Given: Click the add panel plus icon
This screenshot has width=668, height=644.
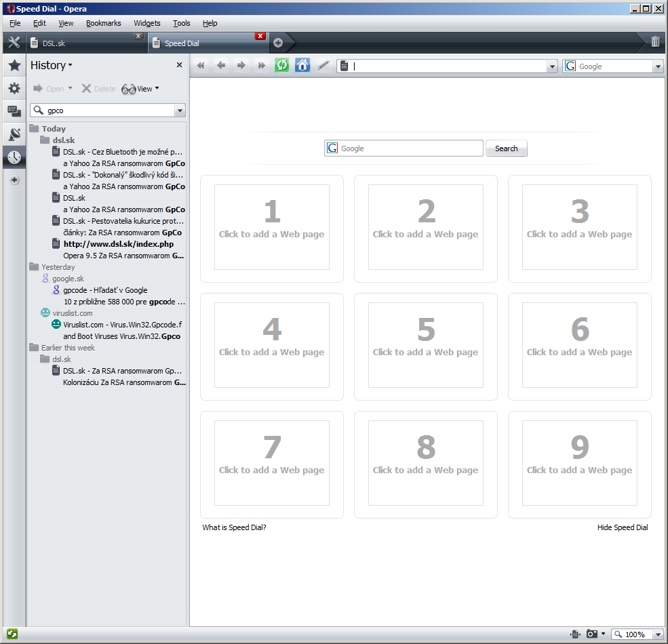Looking at the screenshot, I should pos(14,180).
